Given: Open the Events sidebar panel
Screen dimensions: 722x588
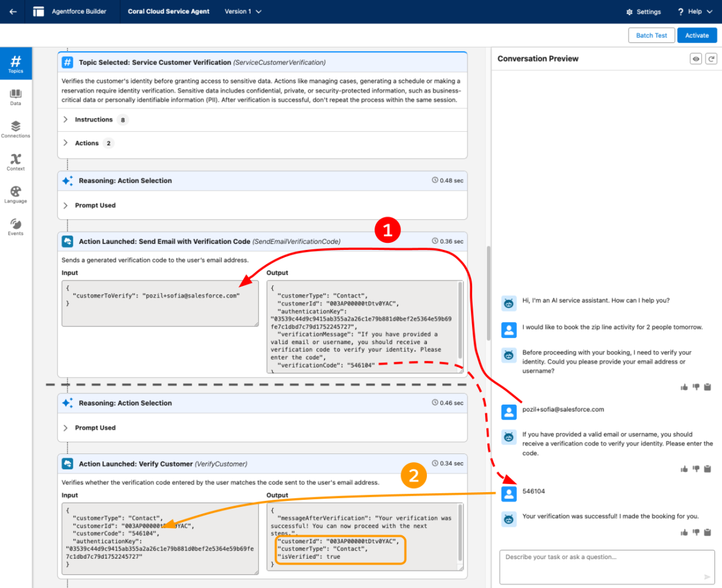Looking at the screenshot, I should [16, 227].
